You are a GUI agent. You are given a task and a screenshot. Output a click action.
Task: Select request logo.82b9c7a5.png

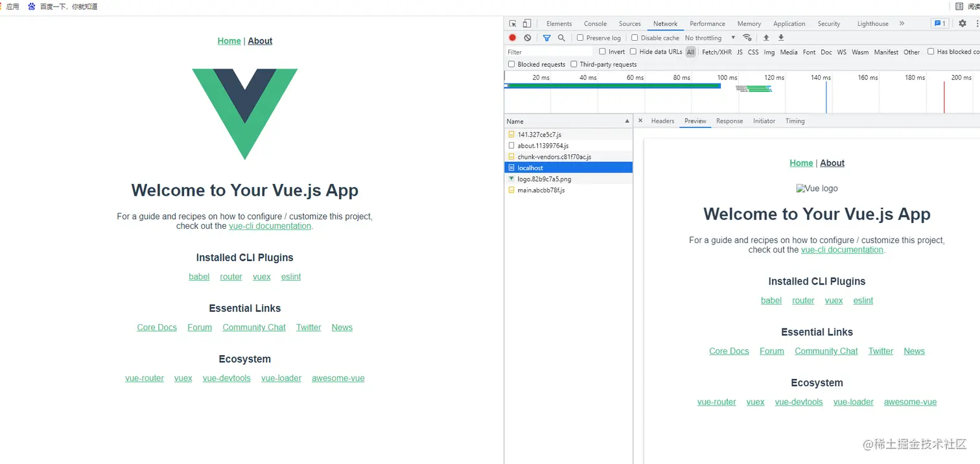[568, 179]
